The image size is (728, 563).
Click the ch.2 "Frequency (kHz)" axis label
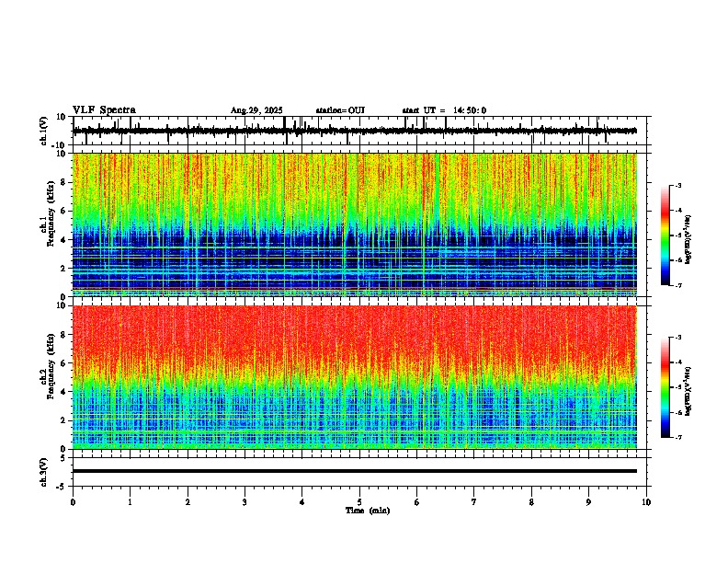51,366
